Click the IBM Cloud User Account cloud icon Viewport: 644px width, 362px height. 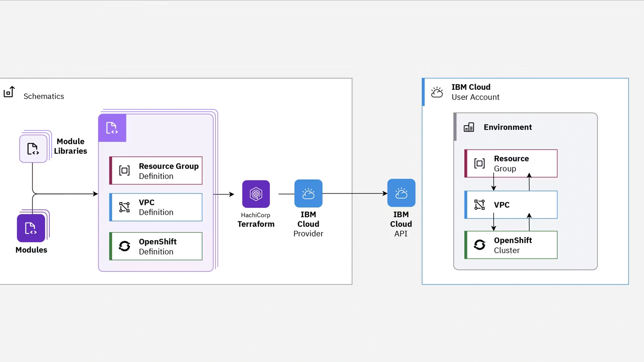[x=437, y=92]
